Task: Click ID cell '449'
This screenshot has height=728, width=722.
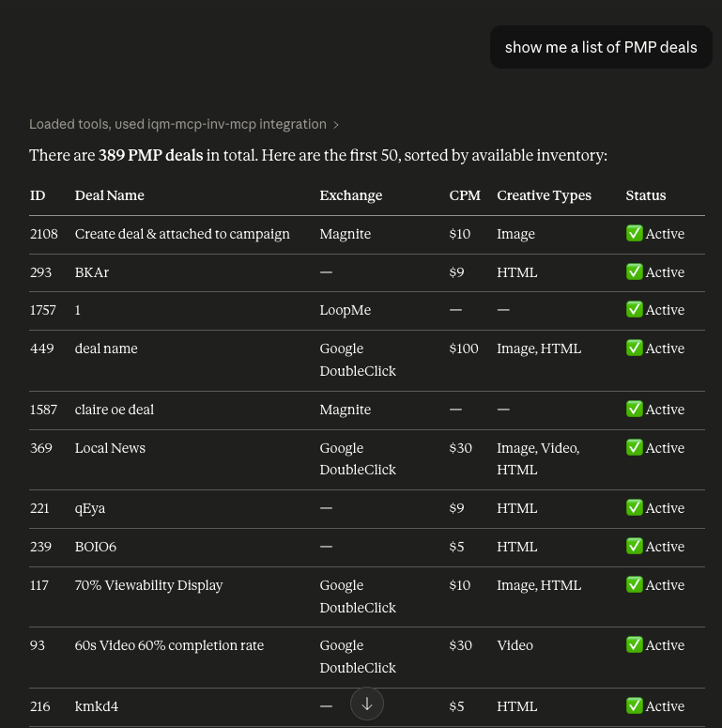Action: coord(41,349)
